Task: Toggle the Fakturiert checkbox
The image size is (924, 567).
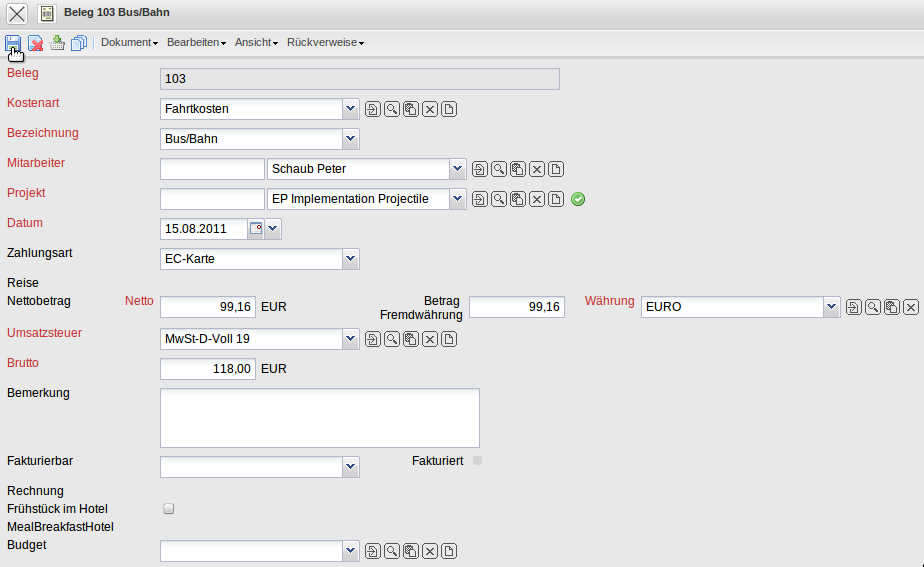Action: click(x=477, y=461)
